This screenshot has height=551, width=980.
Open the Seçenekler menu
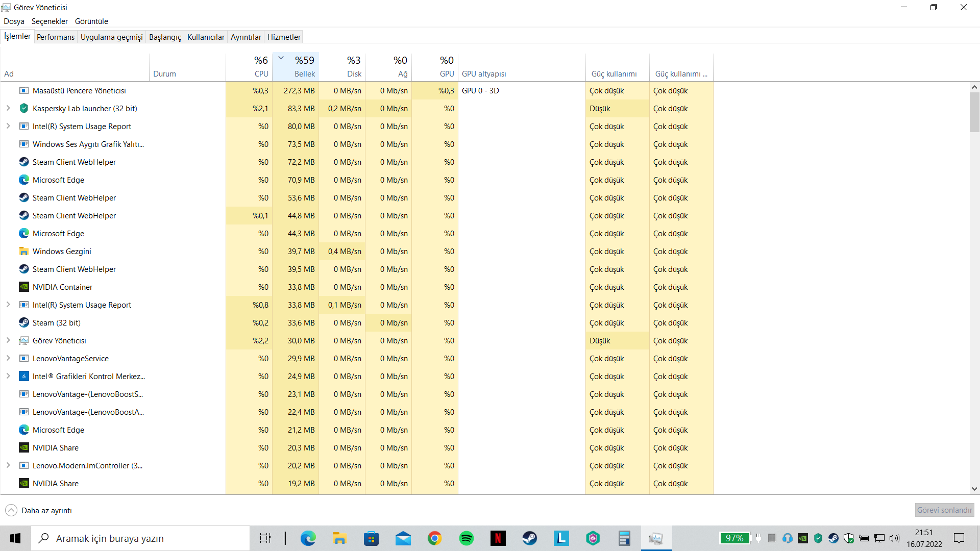pos(50,21)
